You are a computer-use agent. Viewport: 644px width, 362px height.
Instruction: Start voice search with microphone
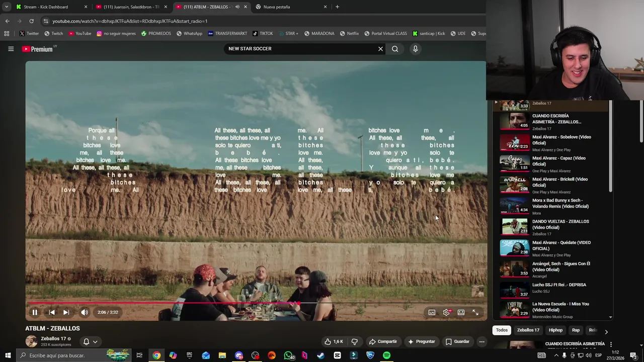(x=415, y=49)
